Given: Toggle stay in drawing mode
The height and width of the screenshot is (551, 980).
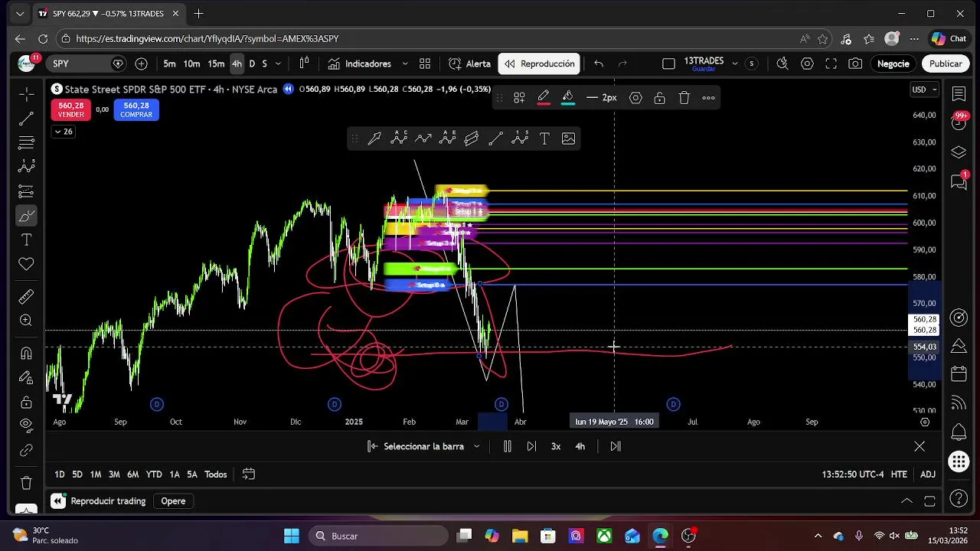Looking at the screenshot, I should [x=26, y=377].
